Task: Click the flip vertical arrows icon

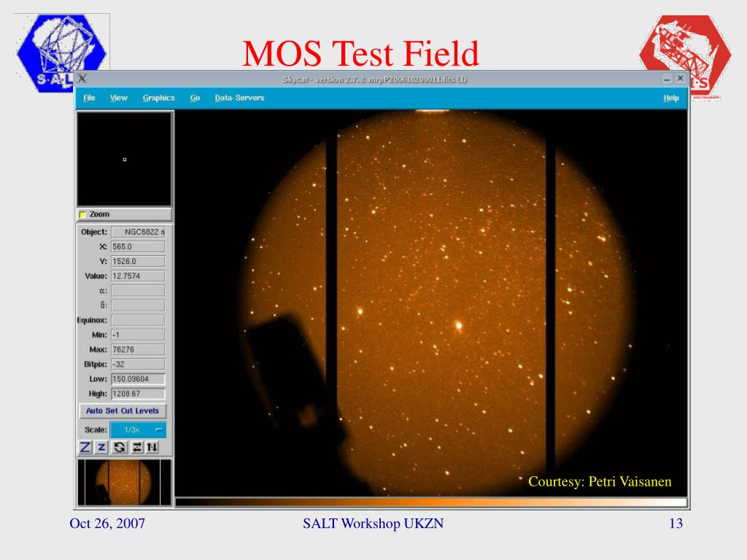Action: 152,447
